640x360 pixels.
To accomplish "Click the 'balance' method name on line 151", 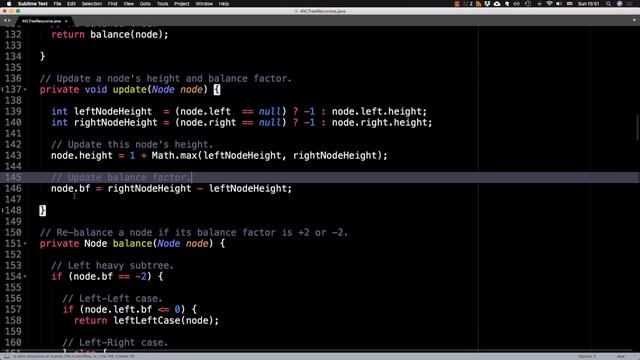I will point(132,244).
